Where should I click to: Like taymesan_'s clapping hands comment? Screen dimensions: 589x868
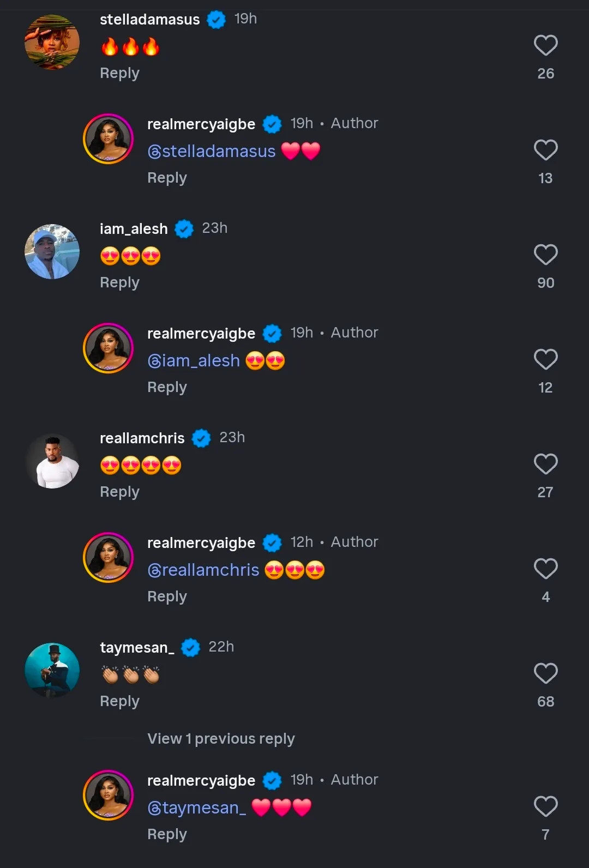pyautogui.click(x=545, y=674)
